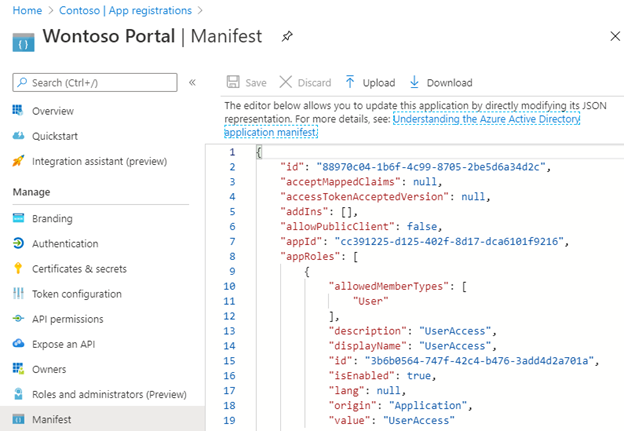Click the API permissions icon

pyautogui.click(x=18, y=318)
